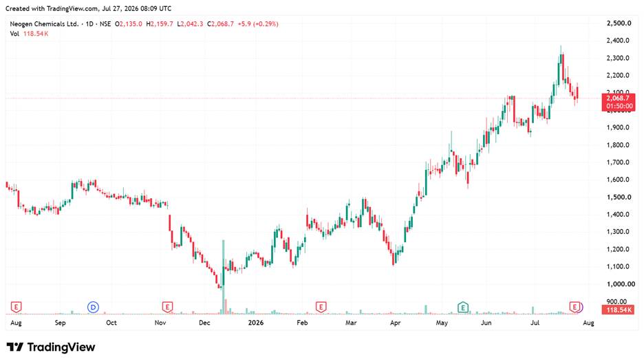Click the 1,800.0 price axis label
Screen dimensions: 644x364
(618, 144)
